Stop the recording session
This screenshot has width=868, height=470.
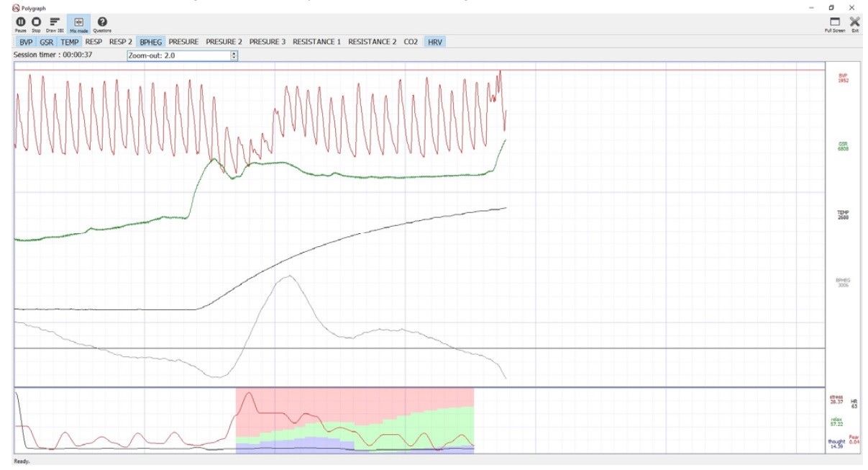point(35,24)
